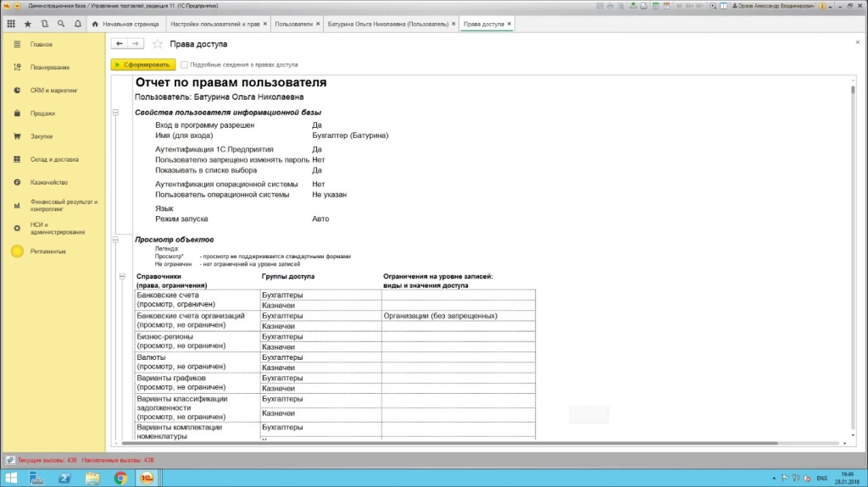Open Chrome from the taskbar
This screenshot has width=868, height=487.
point(120,478)
